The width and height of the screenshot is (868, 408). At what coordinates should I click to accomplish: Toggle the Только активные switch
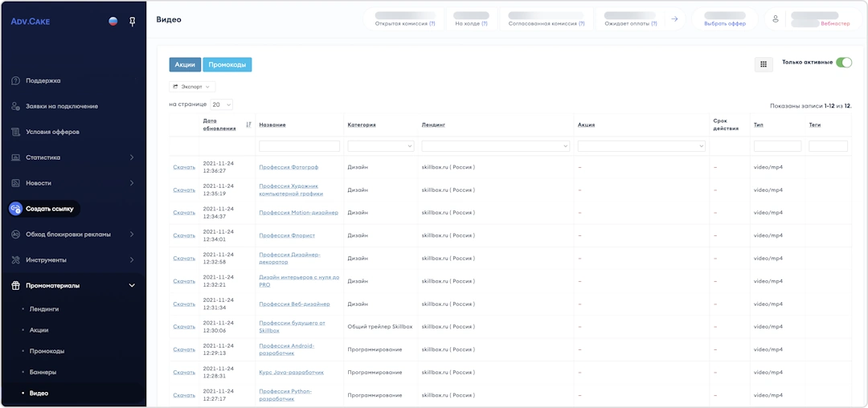(x=843, y=63)
